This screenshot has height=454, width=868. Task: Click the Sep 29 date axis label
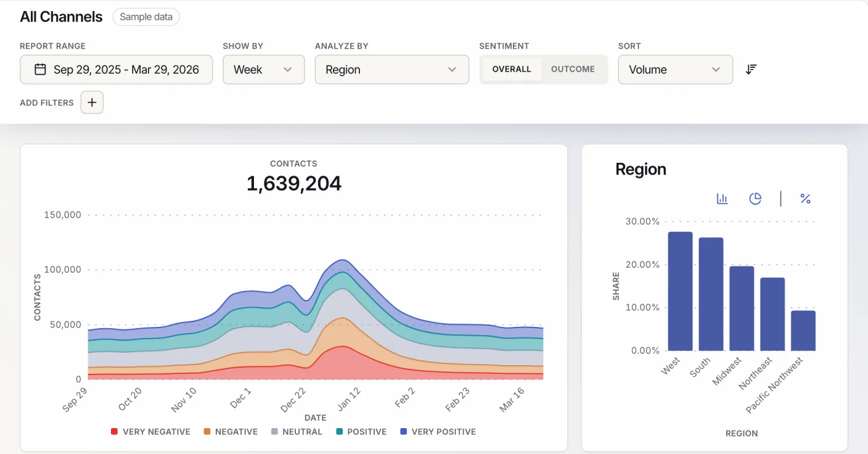coord(75,400)
